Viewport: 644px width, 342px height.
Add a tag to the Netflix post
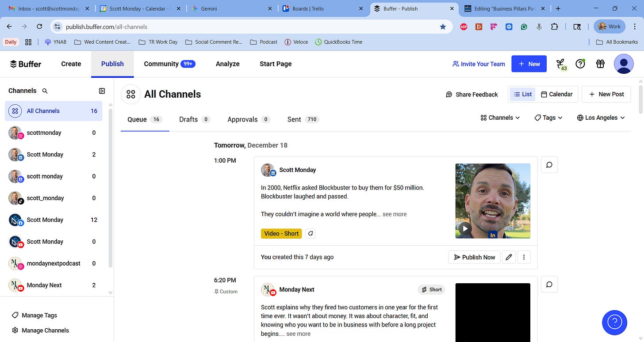(310, 234)
